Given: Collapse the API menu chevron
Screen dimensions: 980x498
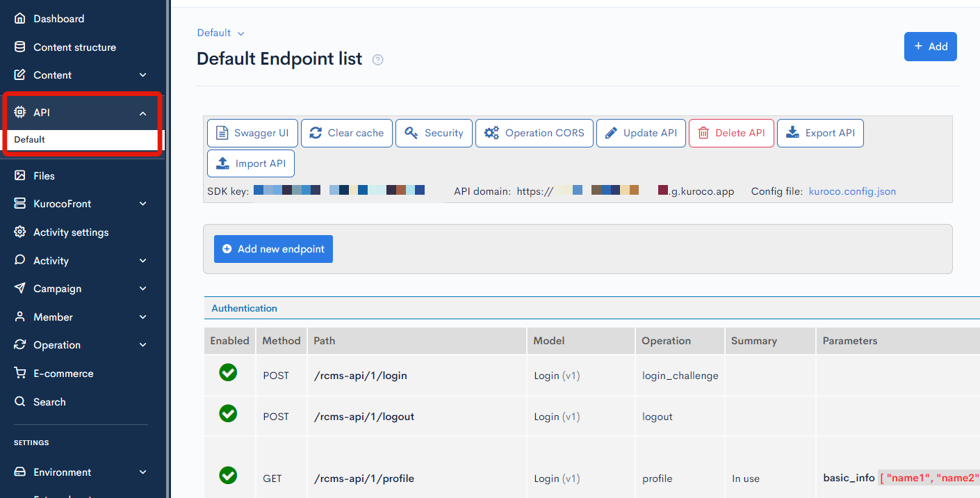Looking at the screenshot, I should coord(143,113).
